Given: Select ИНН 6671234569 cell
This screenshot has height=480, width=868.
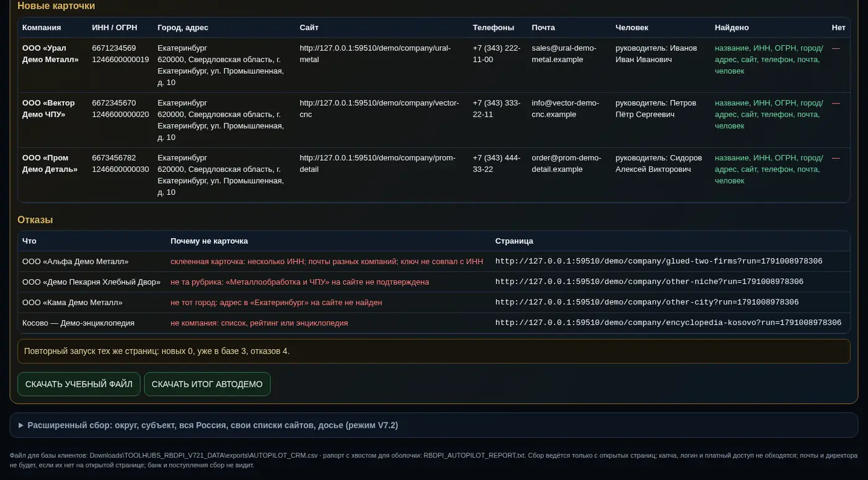Looking at the screenshot, I should pyautogui.click(x=114, y=48).
